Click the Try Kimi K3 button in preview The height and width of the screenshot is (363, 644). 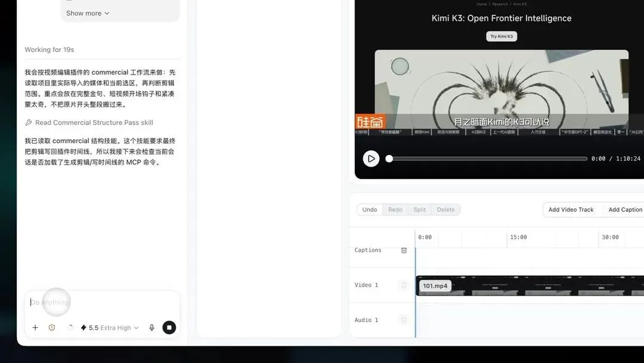click(x=501, y=36)
